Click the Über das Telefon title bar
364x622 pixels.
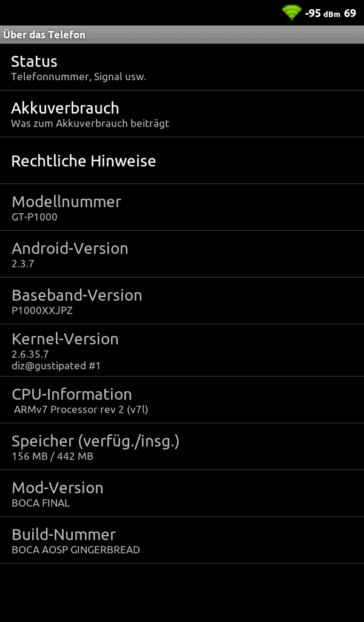tap(182, 35)
